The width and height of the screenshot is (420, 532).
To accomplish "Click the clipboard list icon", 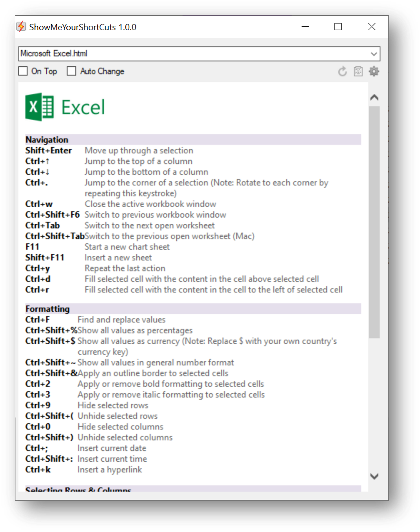I will click(358, 71).
